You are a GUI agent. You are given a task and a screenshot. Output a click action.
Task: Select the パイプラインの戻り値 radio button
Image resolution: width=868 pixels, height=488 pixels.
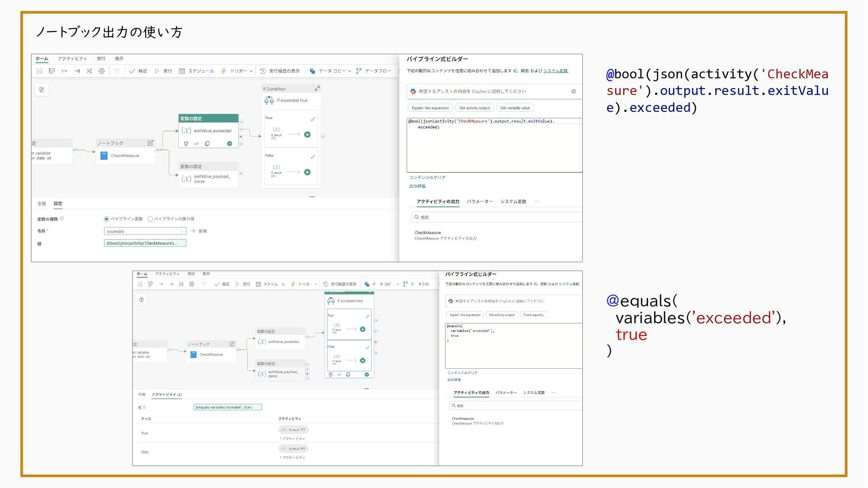point(150,219)
